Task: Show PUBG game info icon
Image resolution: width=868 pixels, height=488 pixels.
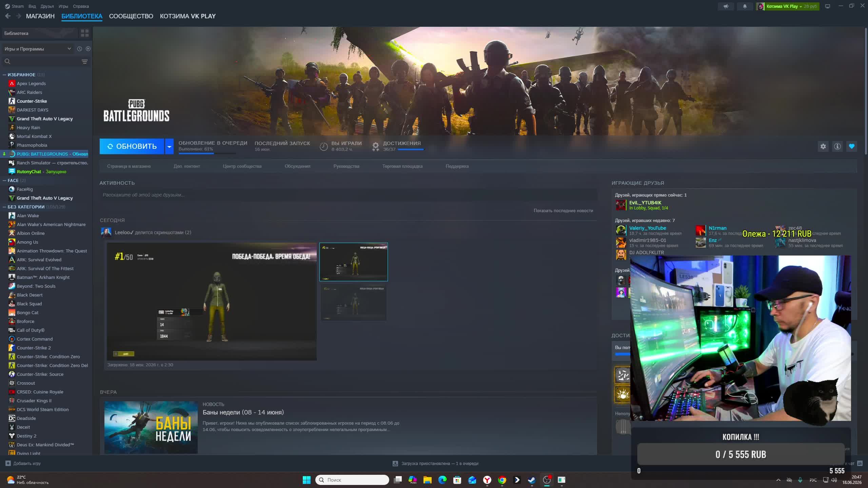Action: (x=837, y=146)
